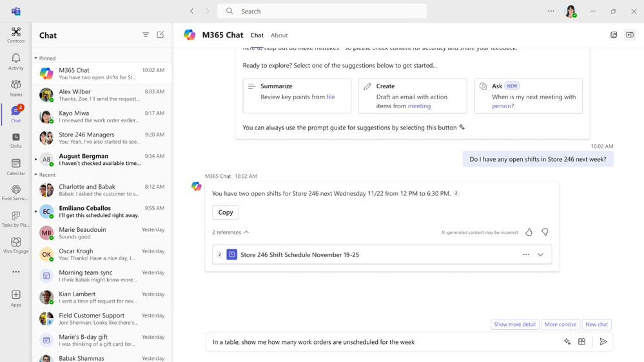Expand the Store 246 Shift Schedule reference chevron

[540, 254]
